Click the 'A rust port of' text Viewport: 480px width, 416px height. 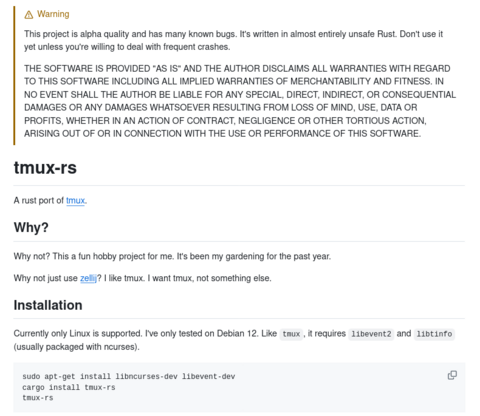point(39,200)
